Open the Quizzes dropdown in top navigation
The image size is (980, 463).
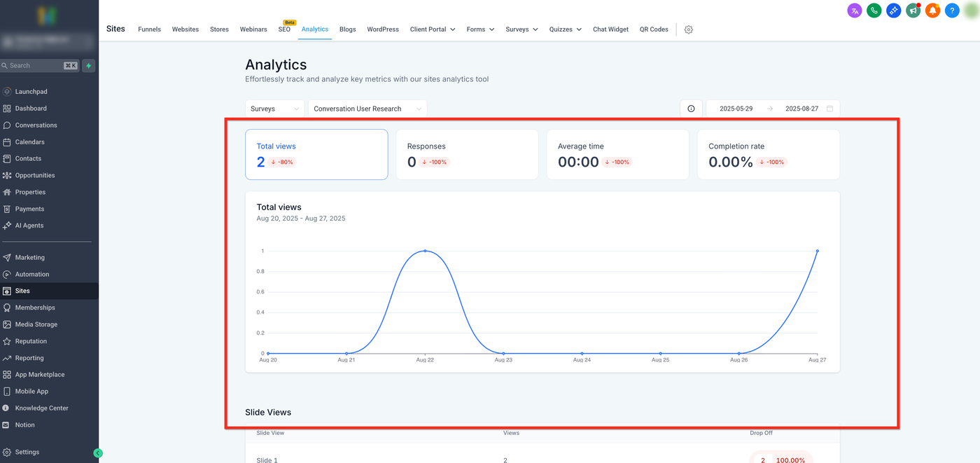pyautogui.click(x=565, y=29)
